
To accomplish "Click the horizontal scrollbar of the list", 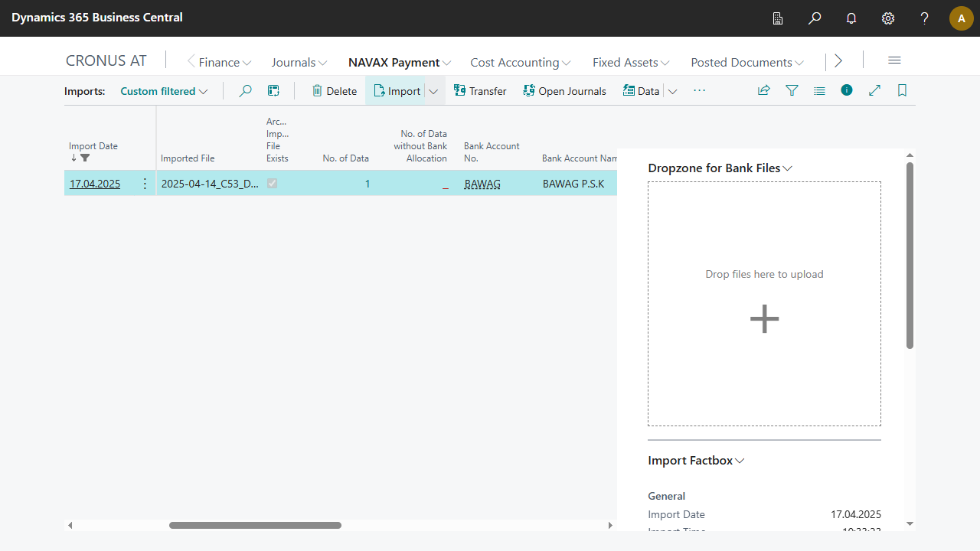I will [255, 525].
